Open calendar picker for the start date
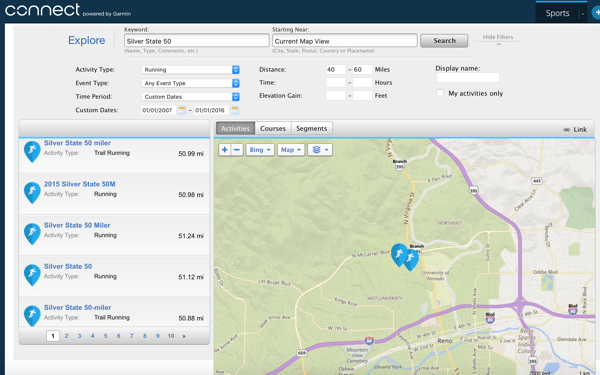The image size is (600, 375). tap(181, 110)
